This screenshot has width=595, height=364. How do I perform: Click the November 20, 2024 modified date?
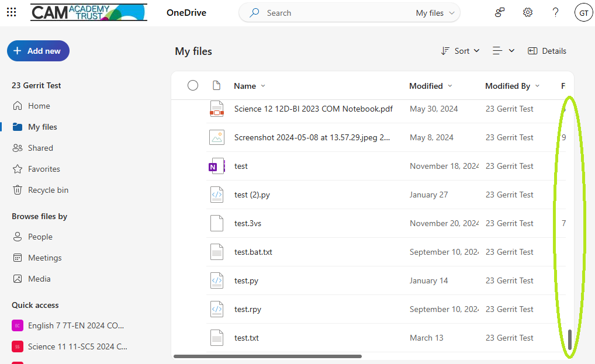(444, 223)
